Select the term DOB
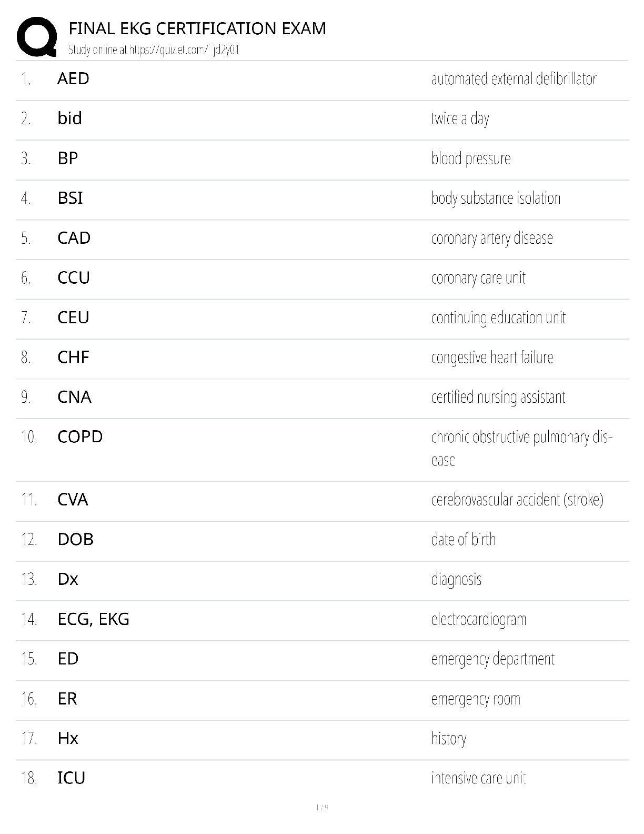This screenshot has height=834, width=644. 75,539
